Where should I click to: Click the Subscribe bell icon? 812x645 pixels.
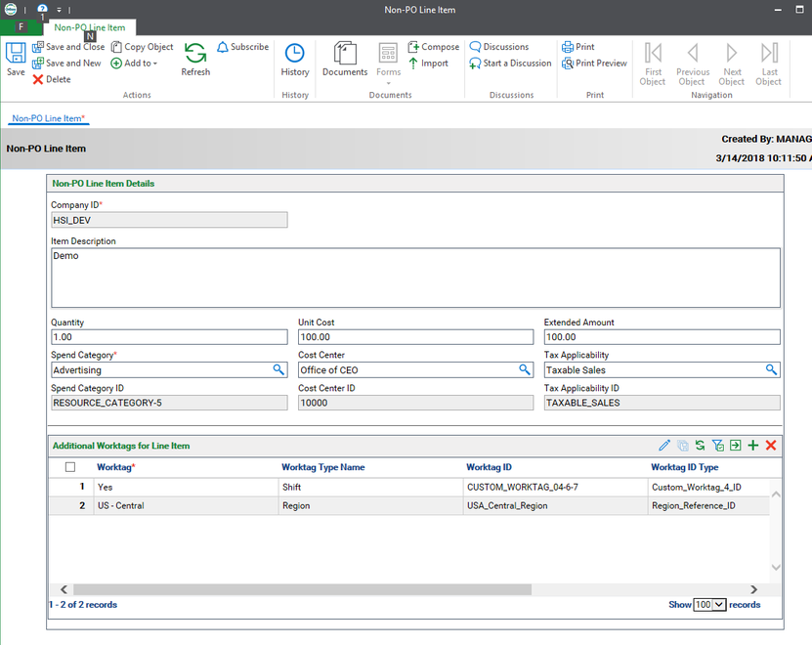(223, 46)
